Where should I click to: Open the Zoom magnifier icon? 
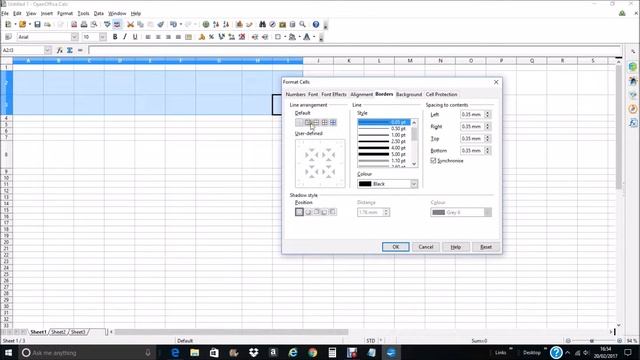[x=302, y=24]
